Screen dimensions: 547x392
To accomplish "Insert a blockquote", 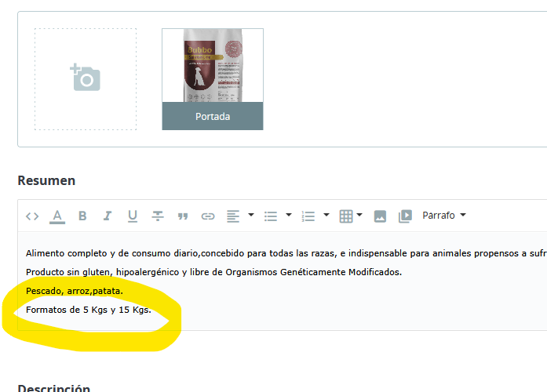I will click(183, 216).
